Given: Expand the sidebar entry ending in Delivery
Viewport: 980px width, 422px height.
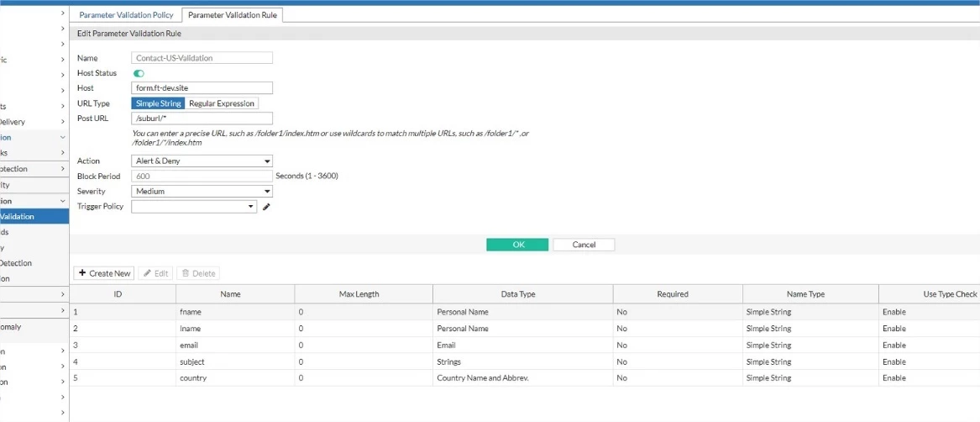Looking at the screenshot, I should pos(34,122).
